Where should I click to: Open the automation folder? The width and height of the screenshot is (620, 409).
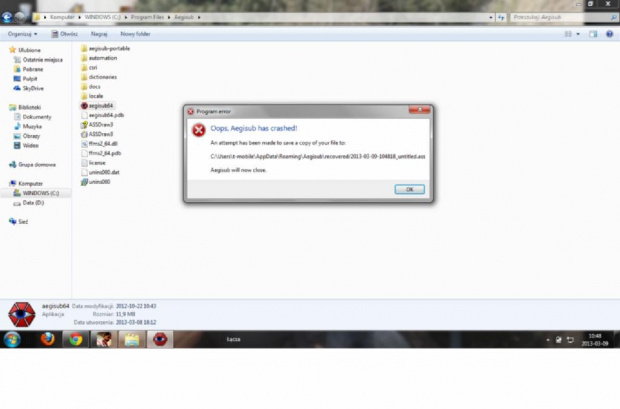click(99, 58)
